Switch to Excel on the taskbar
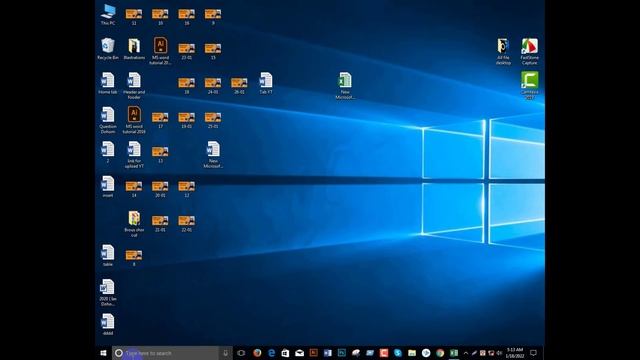640x360 pixels. pyautogui.click(x=454, y=353)
